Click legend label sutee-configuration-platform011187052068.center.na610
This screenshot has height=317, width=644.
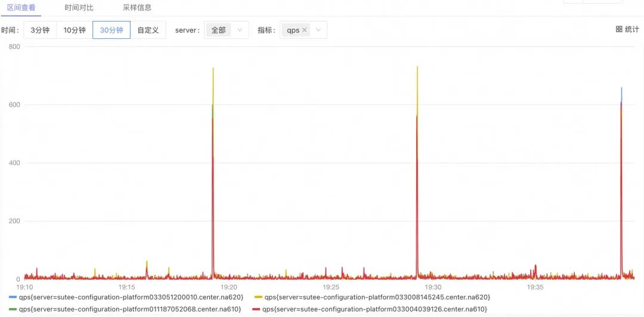(x=130, y=309)
